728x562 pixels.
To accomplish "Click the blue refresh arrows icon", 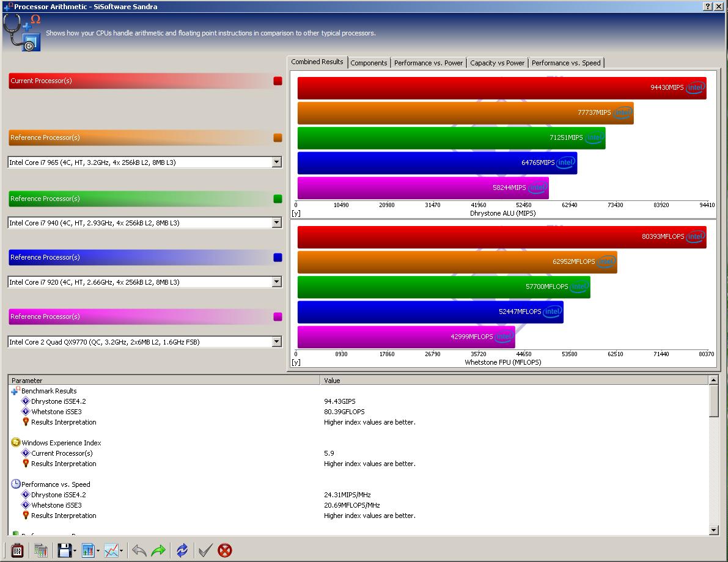I will (182, 550).
